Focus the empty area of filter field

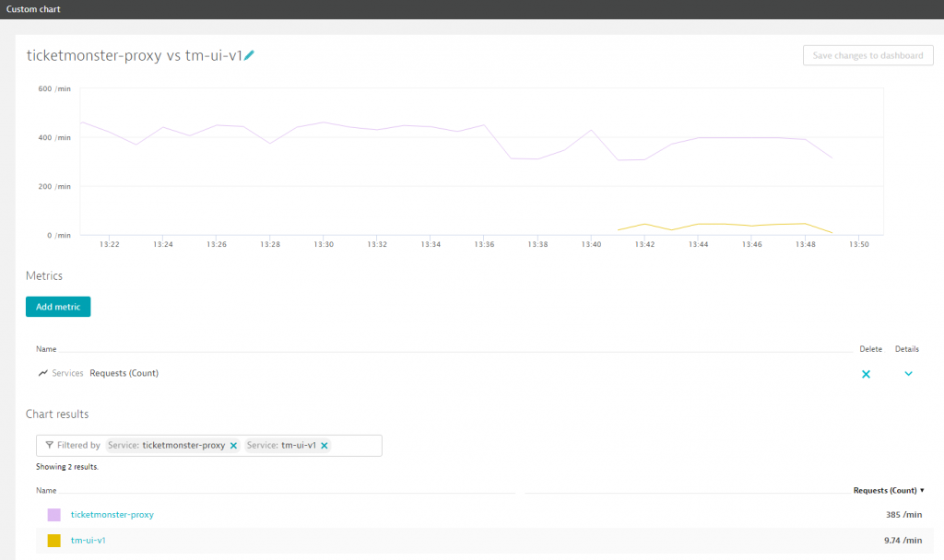(x=356, y=446)
